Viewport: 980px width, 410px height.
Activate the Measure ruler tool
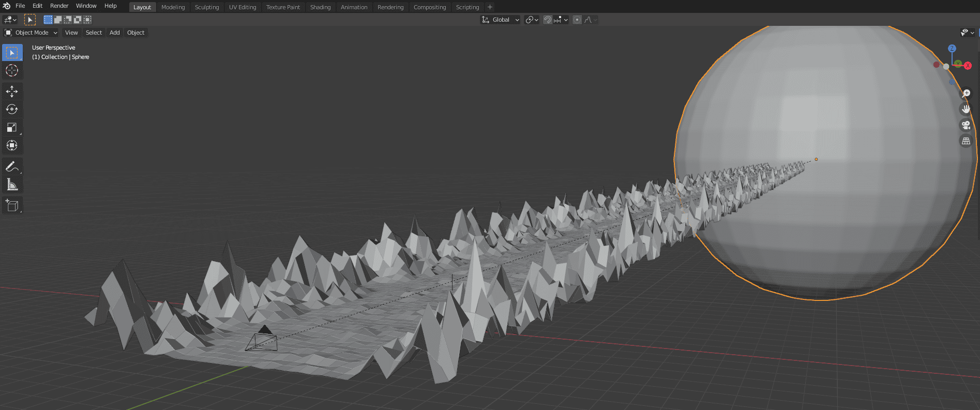click(12, 185)
